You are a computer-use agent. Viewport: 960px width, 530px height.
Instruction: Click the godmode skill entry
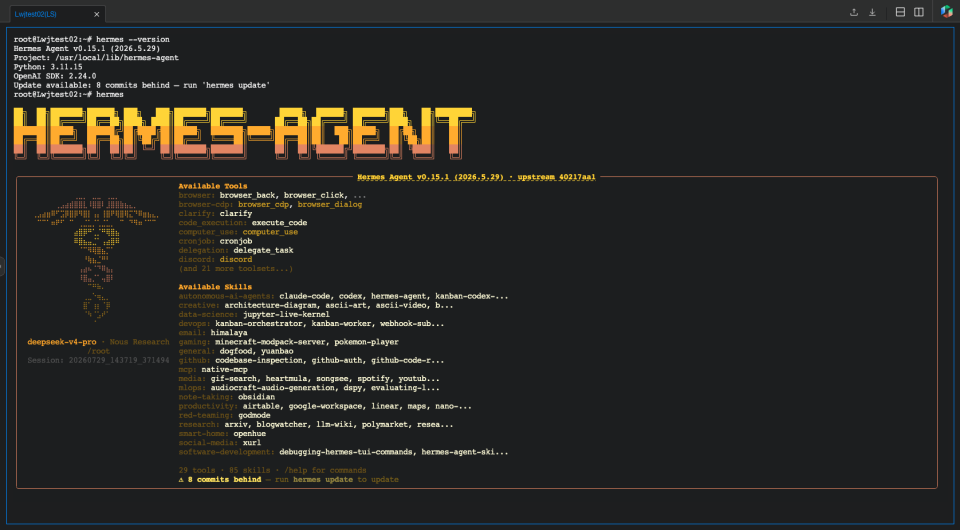tap(254, 416)
